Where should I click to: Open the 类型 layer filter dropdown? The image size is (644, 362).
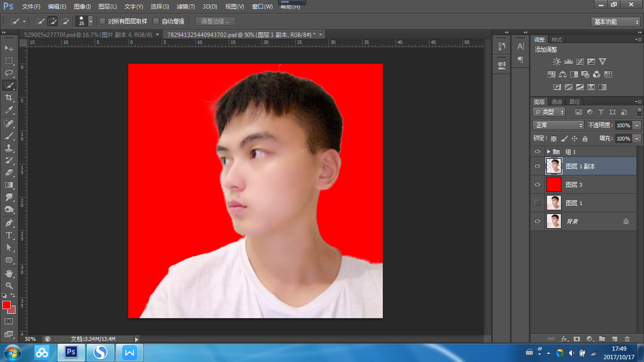click(x=549, y=112)
